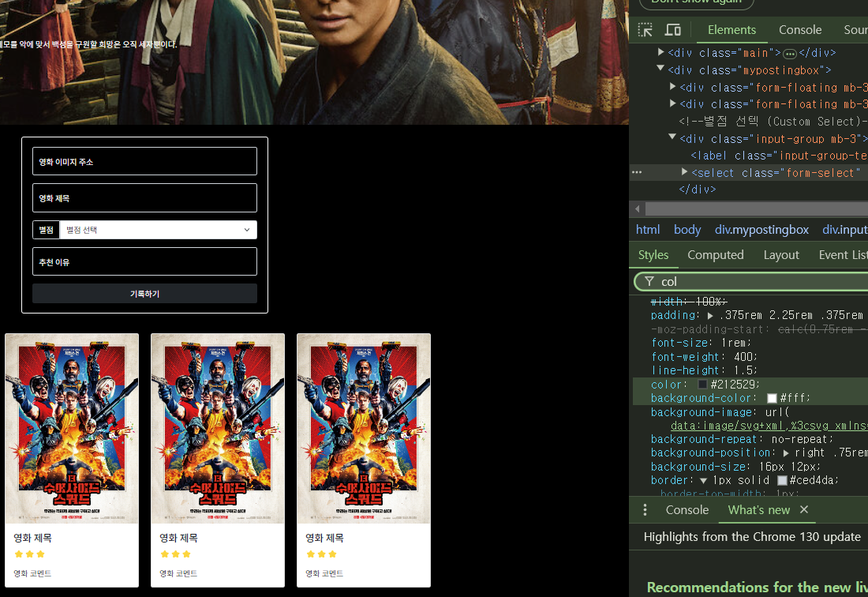This screenshot has height=597, width=868.
Task: Click the font-size: 1rem declaration
Action: (x=701, y=343)
